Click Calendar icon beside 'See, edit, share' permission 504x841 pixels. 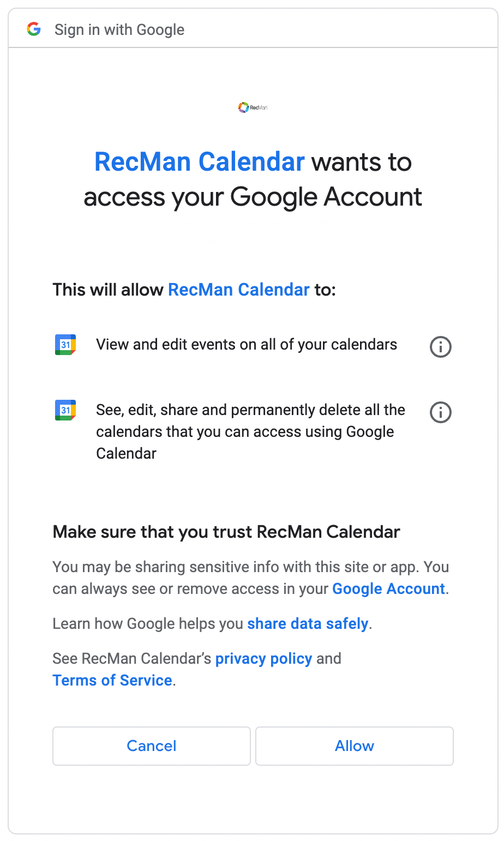tap(65, 410)
